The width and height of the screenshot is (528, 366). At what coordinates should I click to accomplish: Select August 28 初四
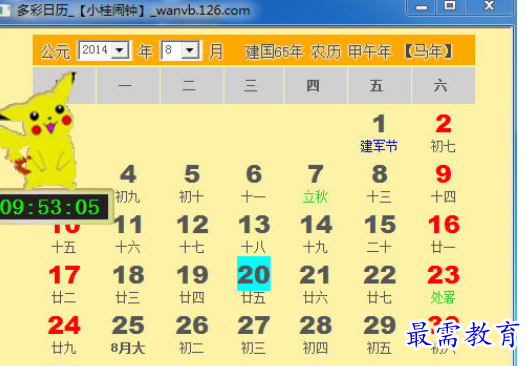pos(316,335)
